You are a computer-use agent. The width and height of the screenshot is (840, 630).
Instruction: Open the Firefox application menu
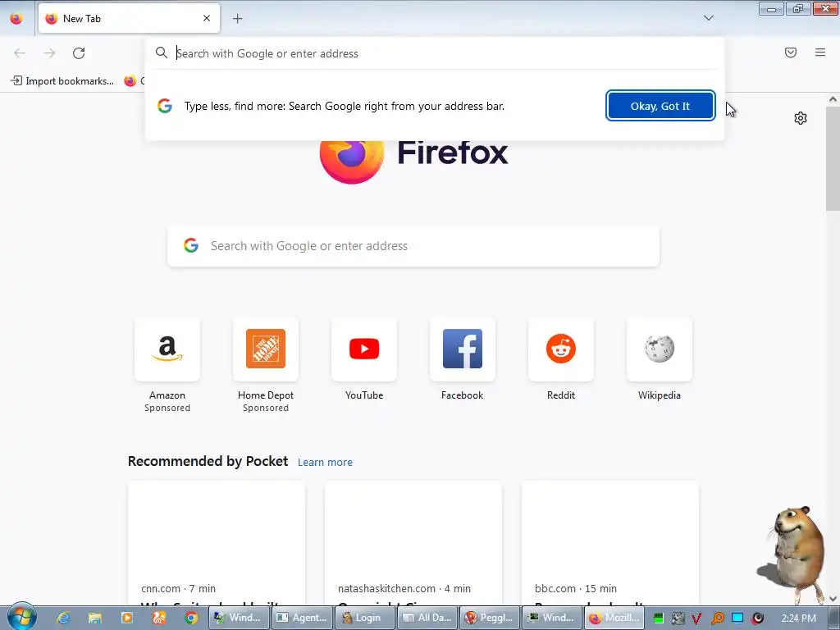(820, 52)
